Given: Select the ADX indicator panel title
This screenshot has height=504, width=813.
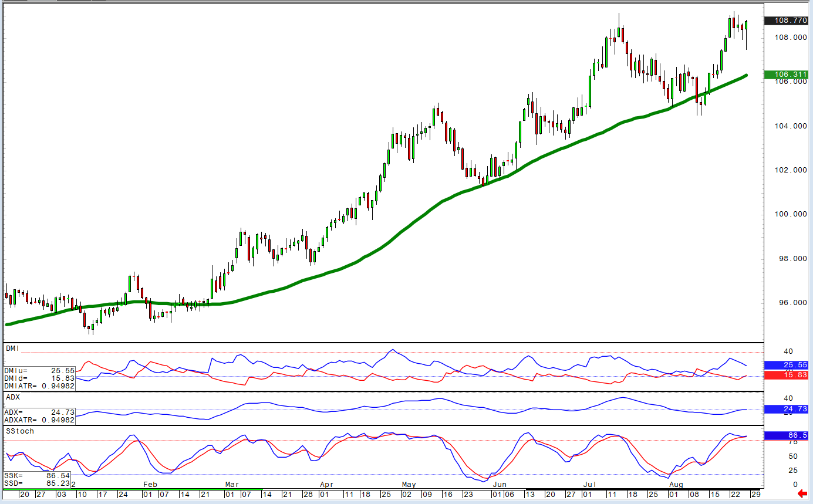Looking at the screenshot, I should point(12,397).
